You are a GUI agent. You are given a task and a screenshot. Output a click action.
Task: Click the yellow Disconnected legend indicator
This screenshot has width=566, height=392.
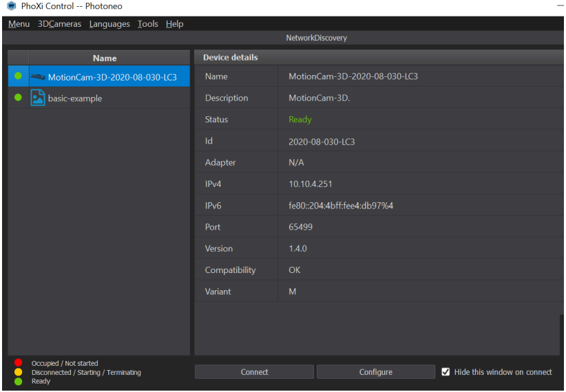click(18, 372)
